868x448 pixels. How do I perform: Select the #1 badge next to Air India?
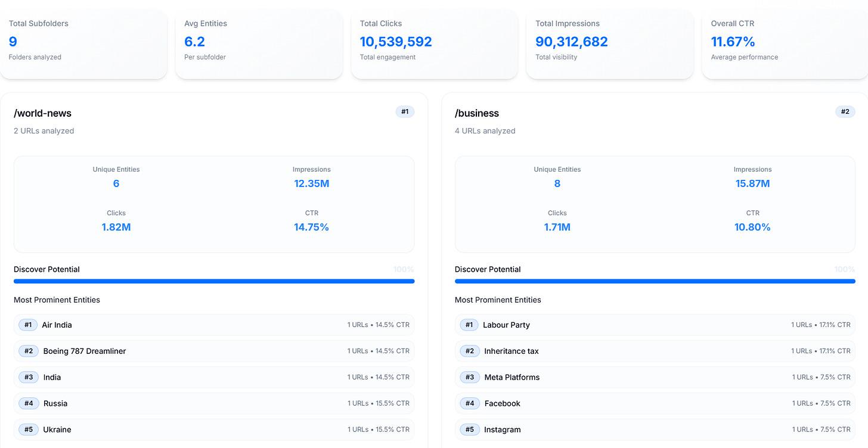click(28, 325)
